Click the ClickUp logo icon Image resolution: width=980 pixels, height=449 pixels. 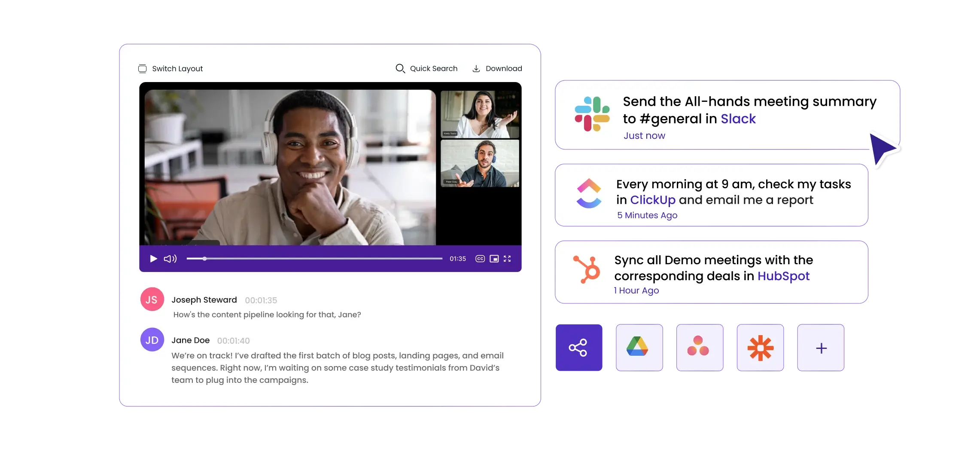[x=589, y=194]
